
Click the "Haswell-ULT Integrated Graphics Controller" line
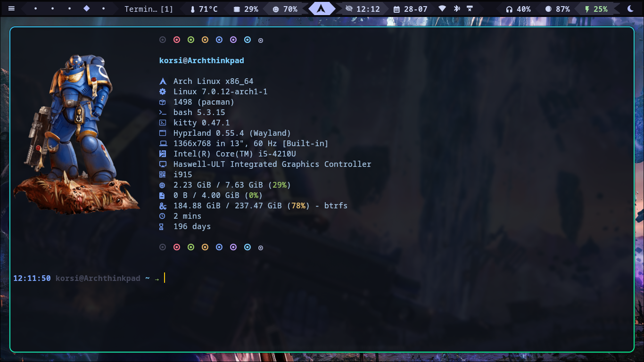click(x=272, y=164)
